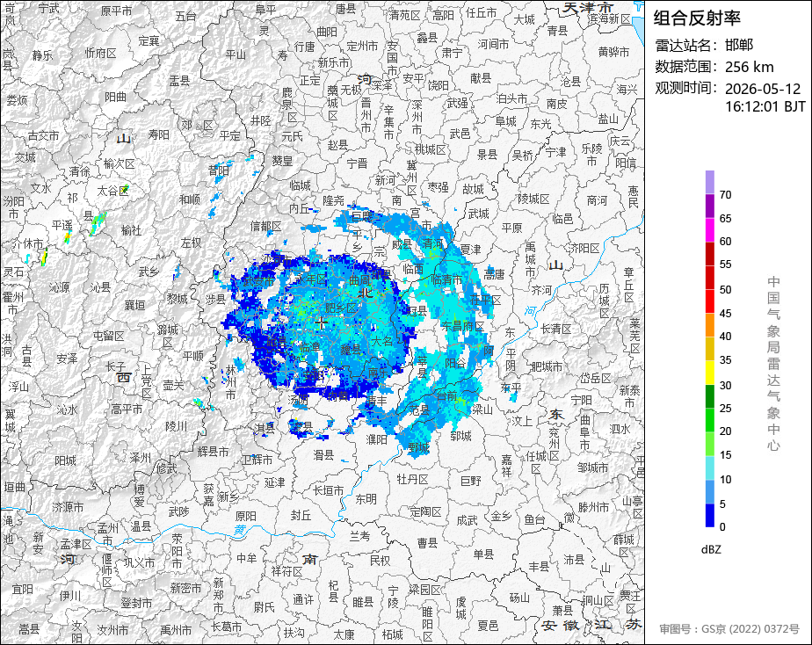
Task: Click the 信都区 label on the map
Action: [265, 226]
